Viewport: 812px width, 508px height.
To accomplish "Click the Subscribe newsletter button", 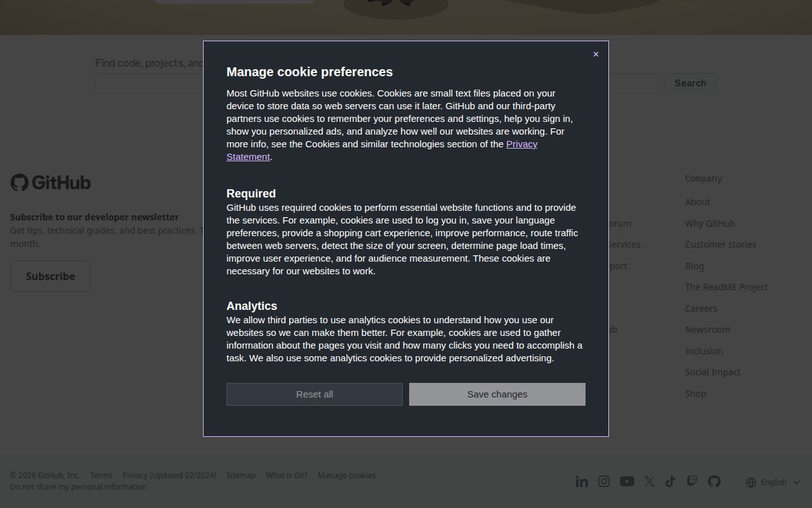I will [50, 276].
